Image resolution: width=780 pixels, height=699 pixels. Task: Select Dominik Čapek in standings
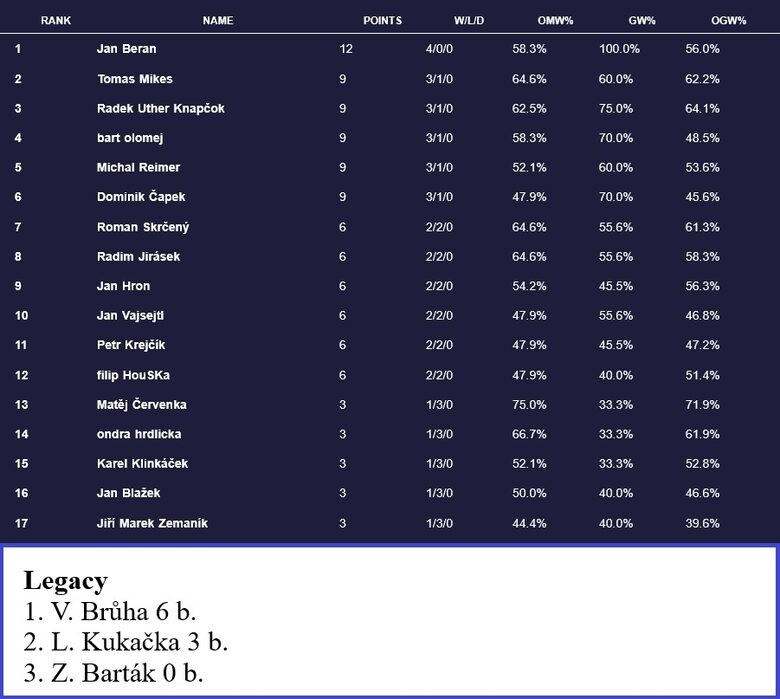point(141,197)
